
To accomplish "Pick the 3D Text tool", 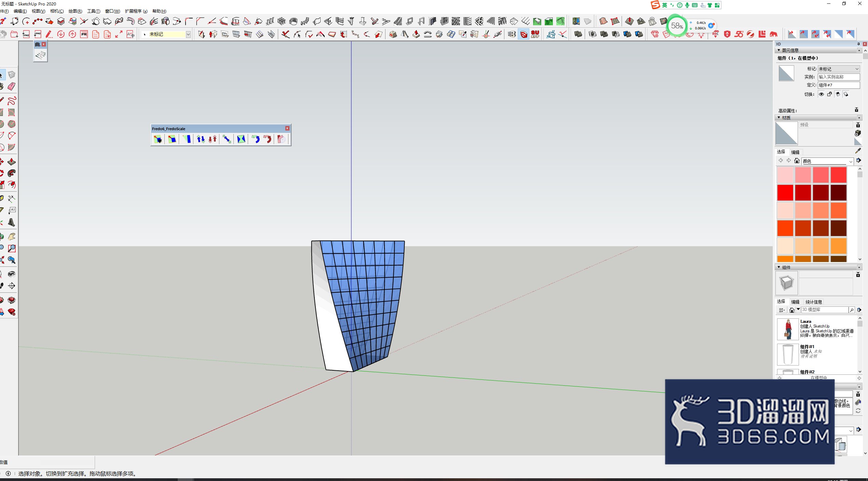I will point(12,222).
